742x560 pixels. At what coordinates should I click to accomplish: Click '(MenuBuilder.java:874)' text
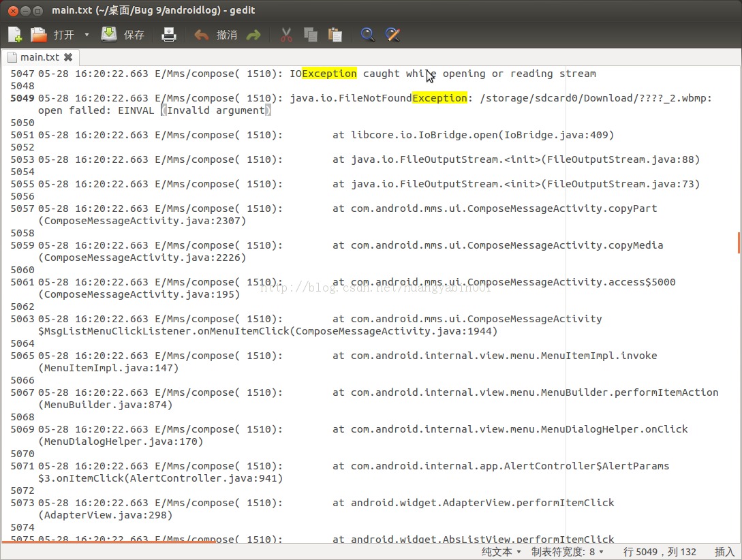(106, 405)
